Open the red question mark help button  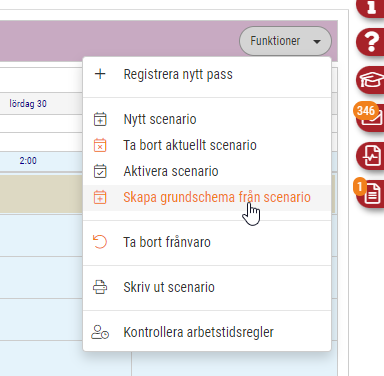(371, 42)
